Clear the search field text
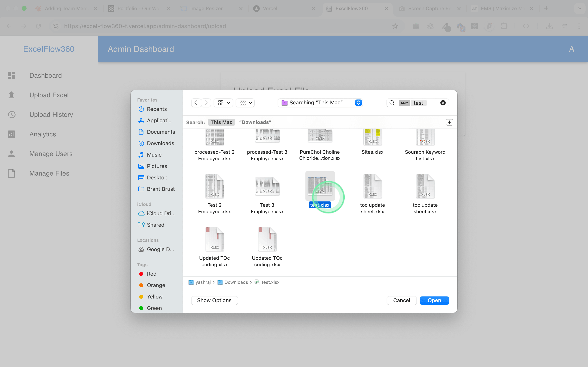This screenshot has height=367, width=588. [x=443, y=103]
